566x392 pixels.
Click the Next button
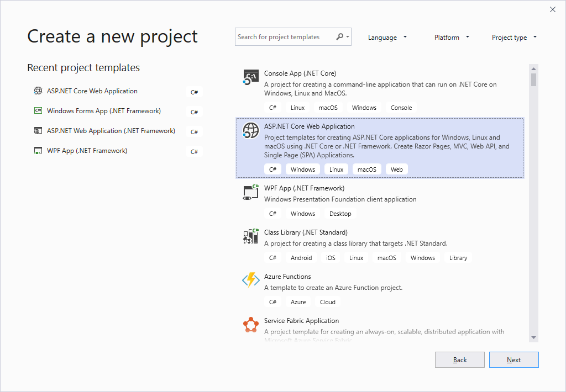pos(513,359)
